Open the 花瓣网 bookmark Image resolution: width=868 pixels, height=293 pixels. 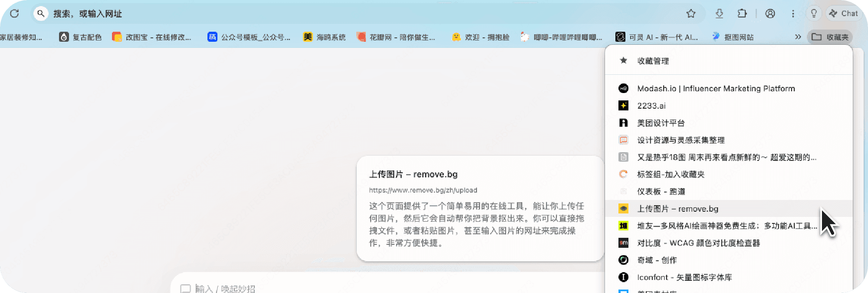click(x=396, y=37)
